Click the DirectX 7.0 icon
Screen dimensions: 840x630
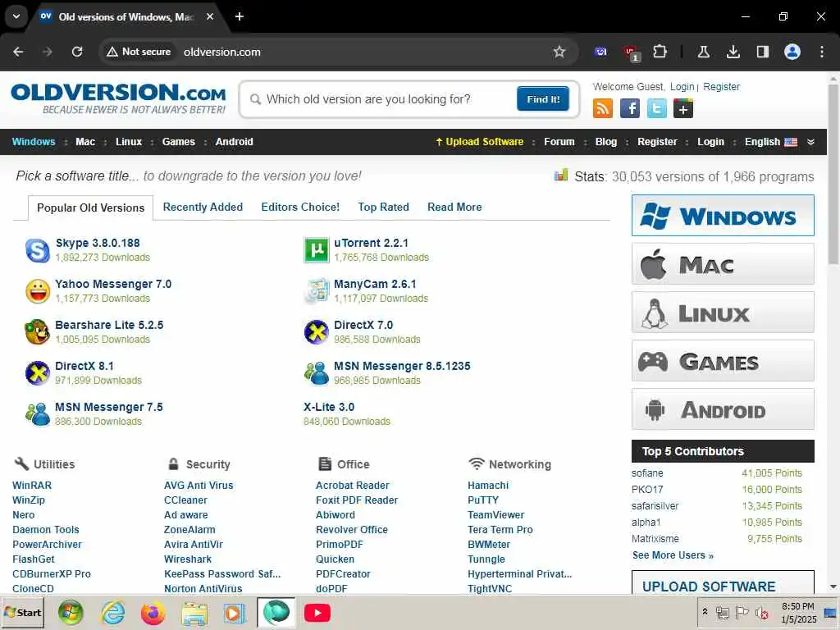pos(317,332)
